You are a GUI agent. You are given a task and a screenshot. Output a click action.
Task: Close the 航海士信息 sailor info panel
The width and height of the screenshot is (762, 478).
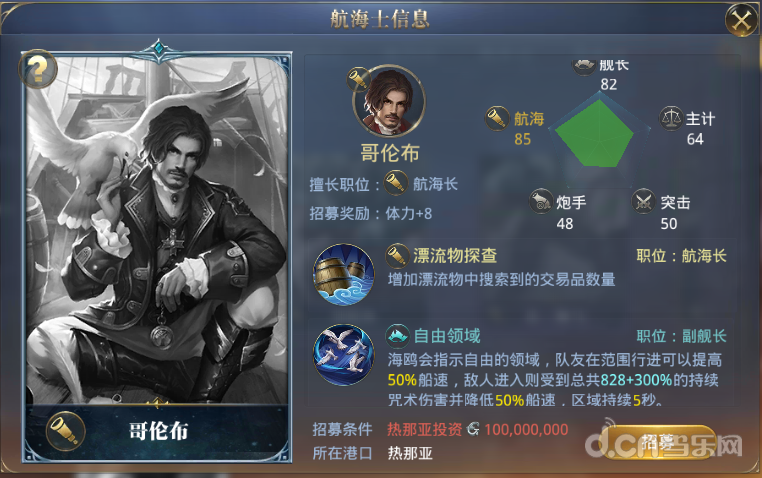pyautogui.click(x=741, y=20)
